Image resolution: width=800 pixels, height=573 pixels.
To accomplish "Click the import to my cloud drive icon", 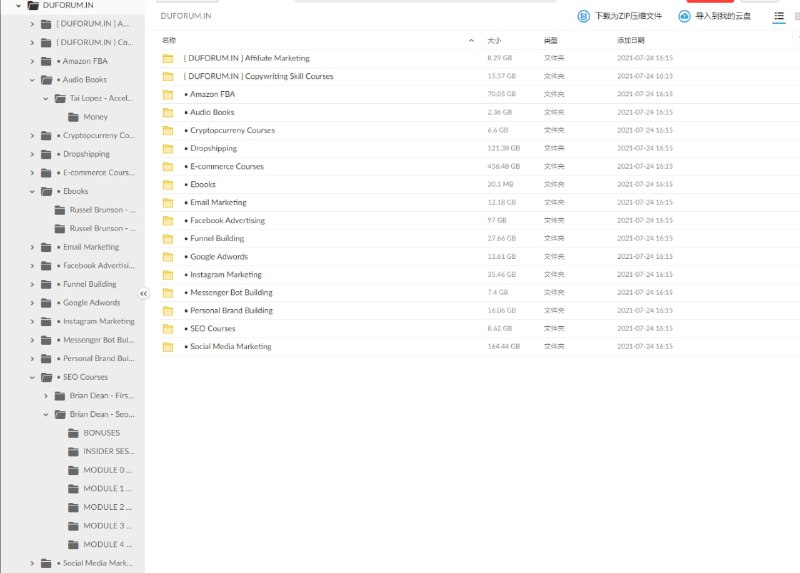I will 684,16.
